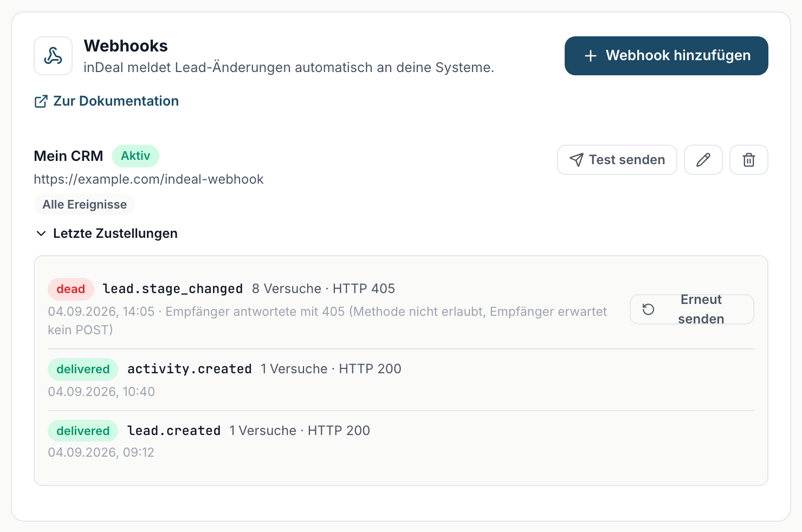
Task: Click the timestamp 04.09.2026, 10:40
Action: [x=101, y=392]
